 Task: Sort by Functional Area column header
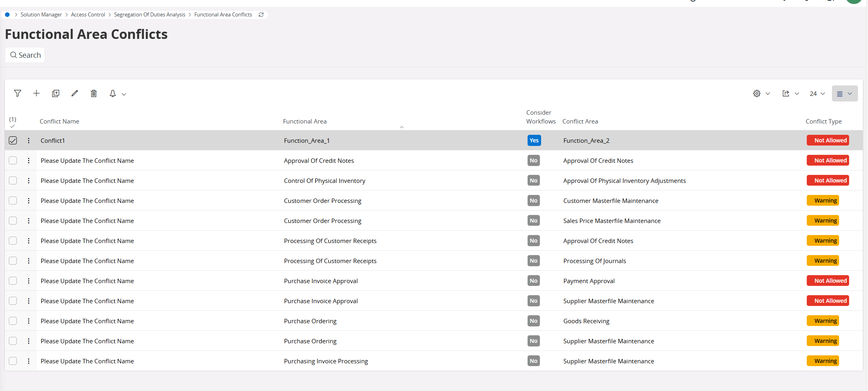tap(305, 122)
